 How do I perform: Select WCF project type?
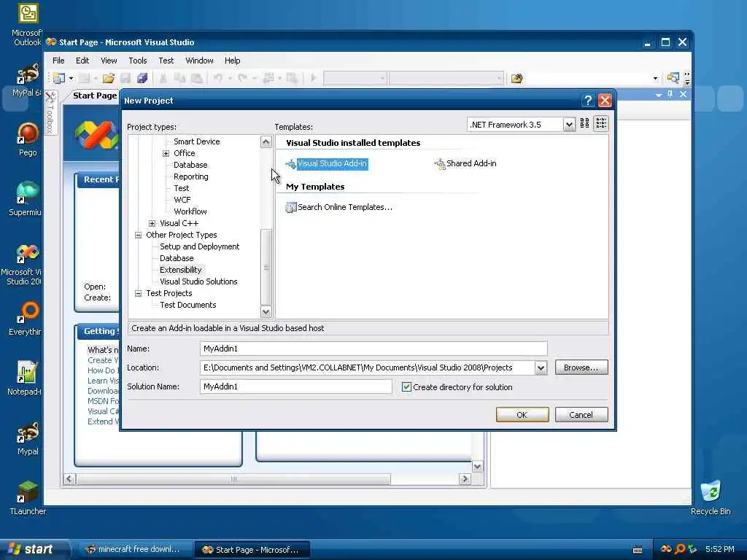click(x=182, y=200)
